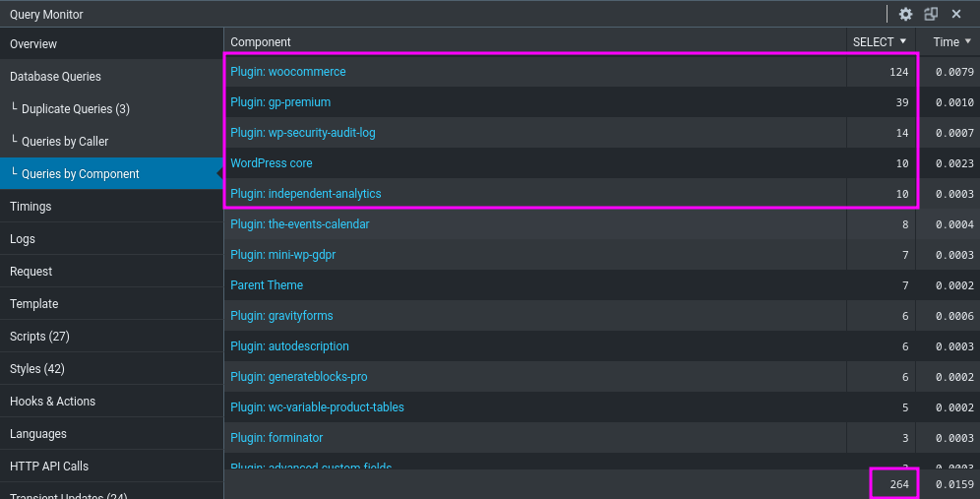Click the Component column header
980x499 pixels.
tap(261, 42)
